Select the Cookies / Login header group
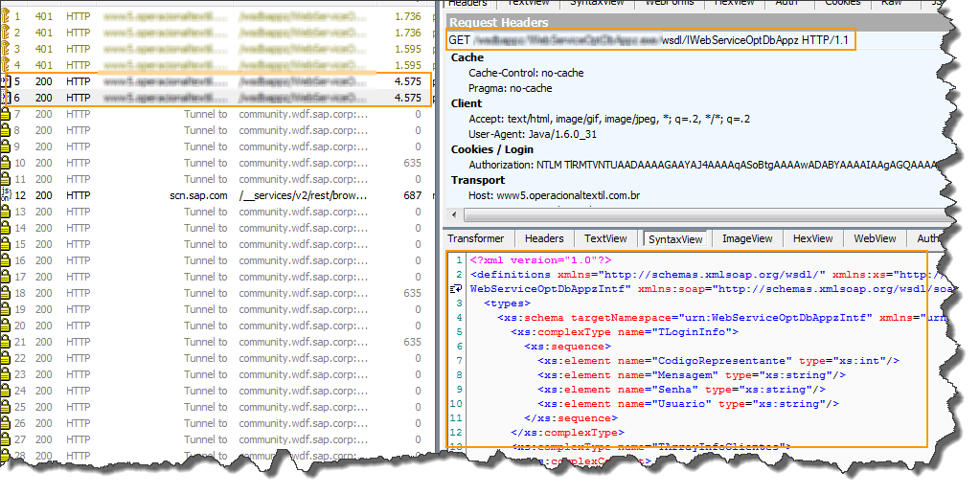This screenshot has width=980, height=494. pos(492,149)
